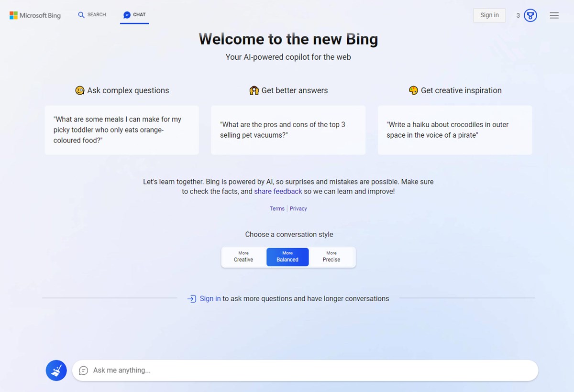
Task: Click the 'Let's learn together' disclaimer text
Action: click(288, 186)
